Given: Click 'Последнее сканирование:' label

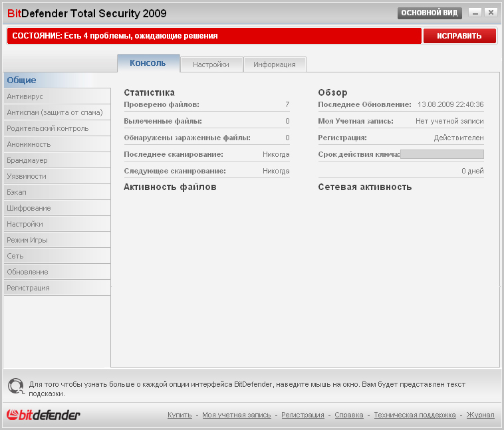Looking at the screenshot, I should pyautogui.click(x=174, y=154).
